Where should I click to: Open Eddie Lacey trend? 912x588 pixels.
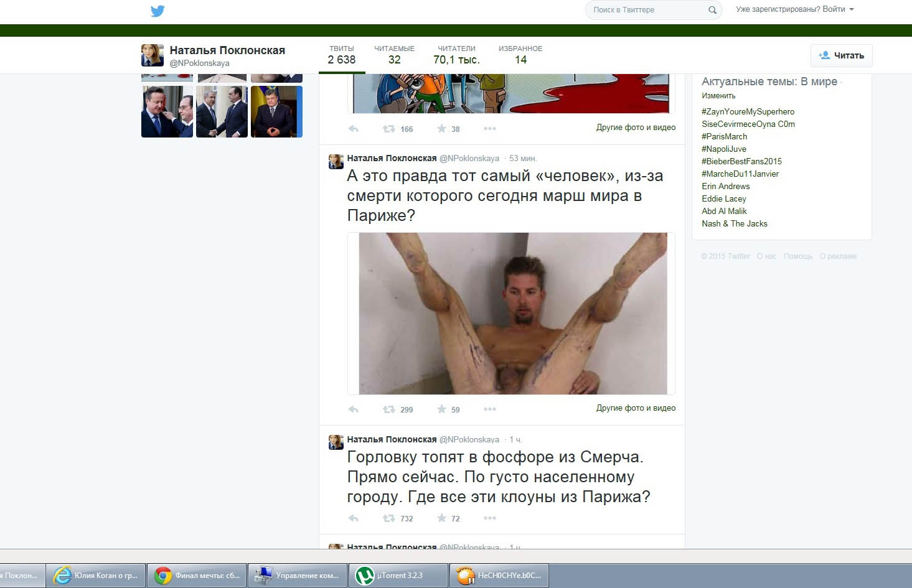[x=723, y=199]
